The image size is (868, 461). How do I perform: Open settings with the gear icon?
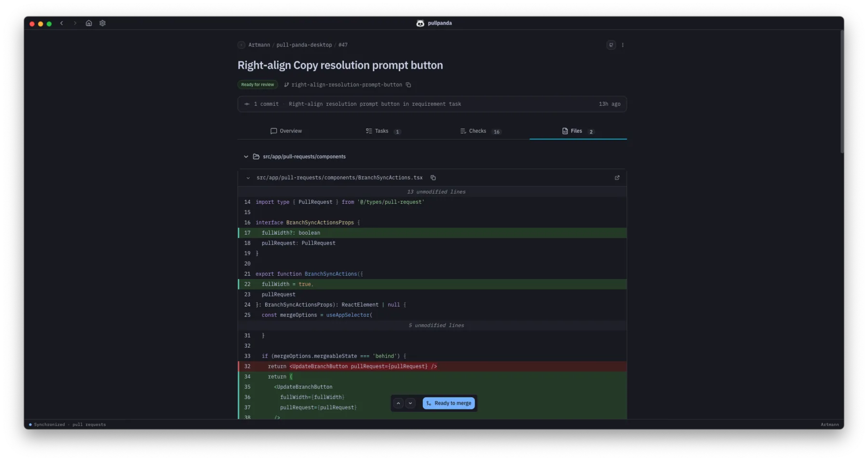[x=102, y=23]
